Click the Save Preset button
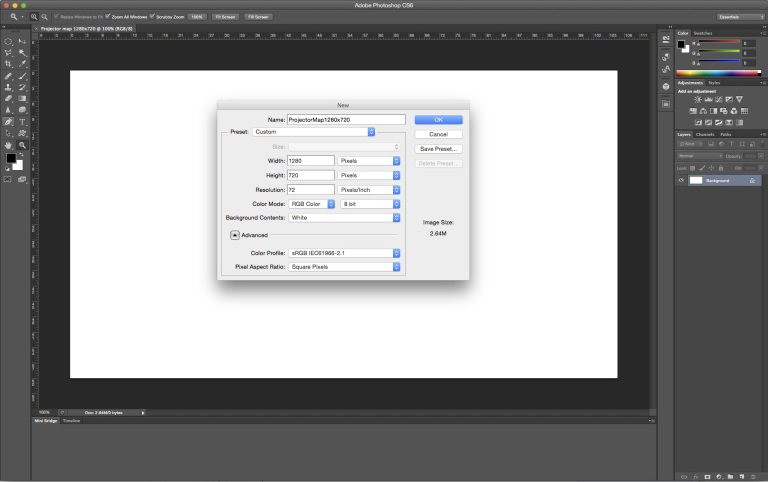The height and width of the screenshot is (482, 768). click(438, 148)
